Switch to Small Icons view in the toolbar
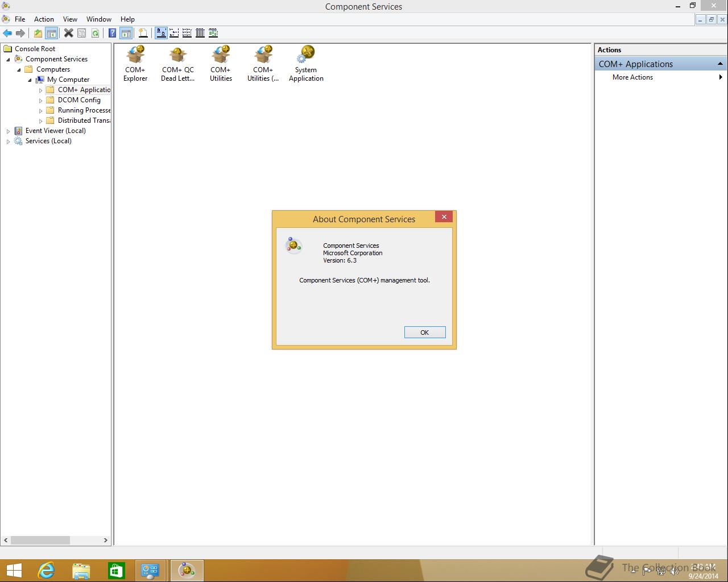The image size is (728, 582). point(174,33)
